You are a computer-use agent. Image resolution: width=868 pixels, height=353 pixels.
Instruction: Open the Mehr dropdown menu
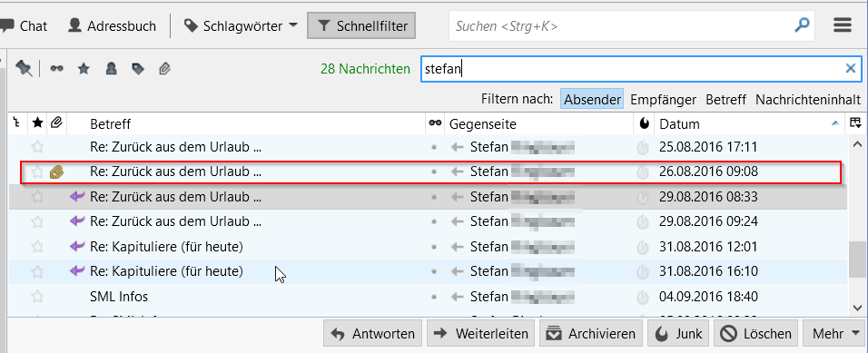[x=834, y=334]
